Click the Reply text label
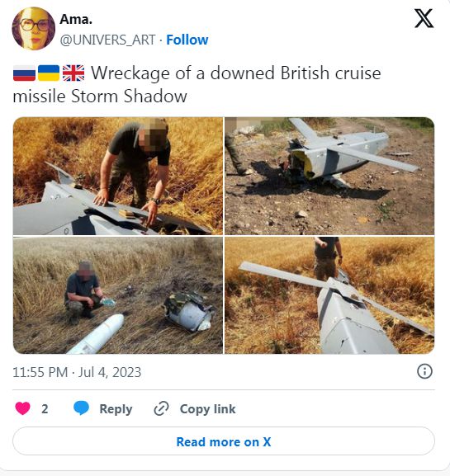The height and width of the screenshot is (476, 450). pyautogui.click(x=116, y=409)
